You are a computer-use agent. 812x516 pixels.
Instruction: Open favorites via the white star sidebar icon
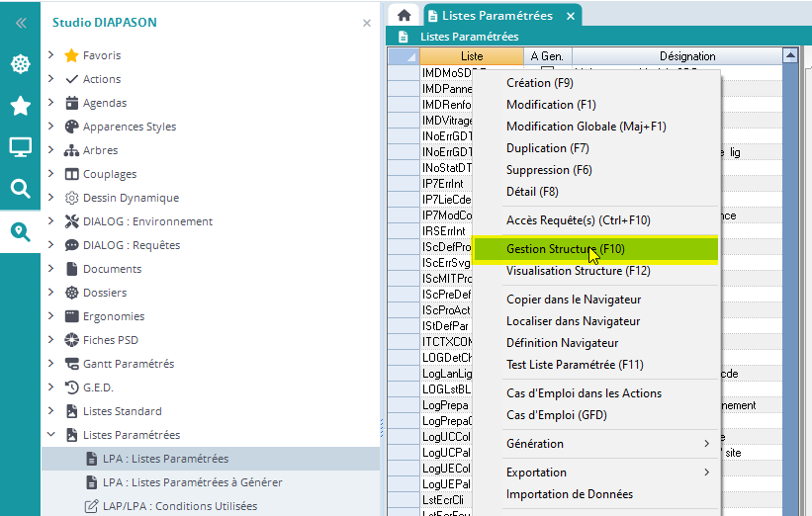pyautogui.click(x=20, y=106)
